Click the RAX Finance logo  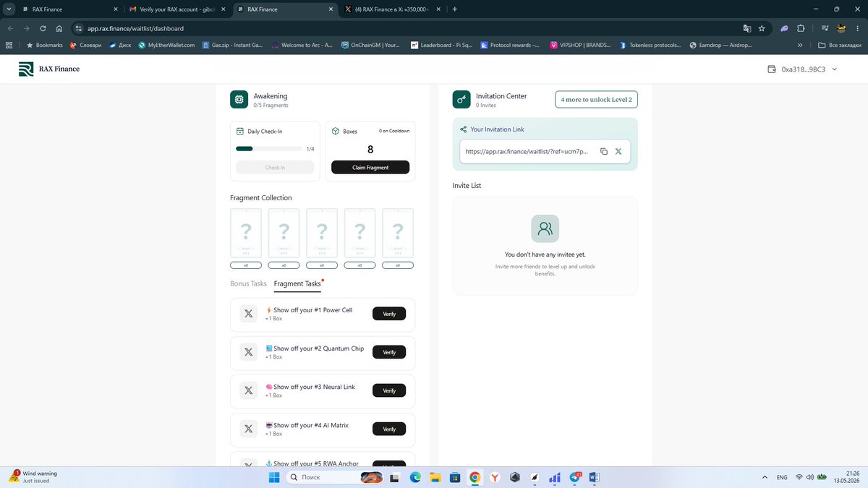49,69
